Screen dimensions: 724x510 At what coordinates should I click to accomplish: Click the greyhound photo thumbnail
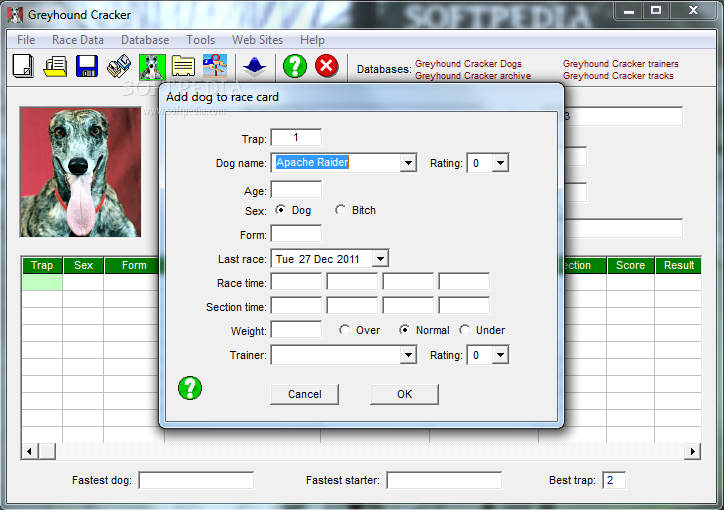80,172
